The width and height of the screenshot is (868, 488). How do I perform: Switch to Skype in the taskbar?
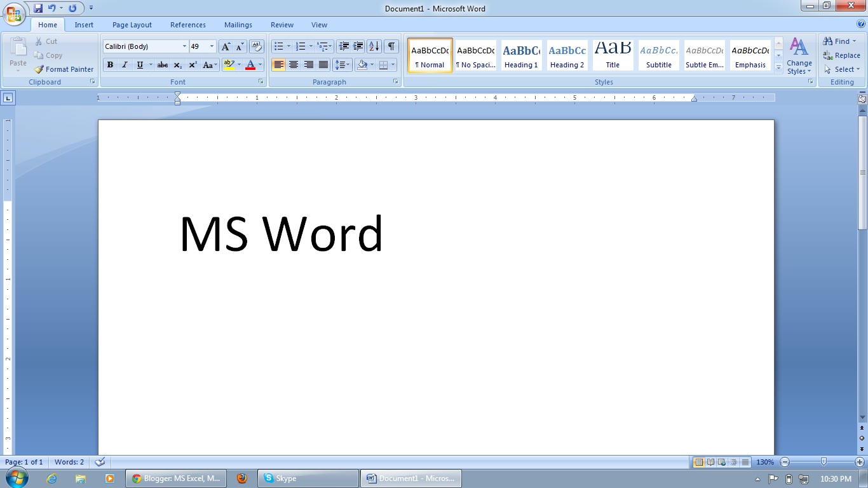tap(308, 478)
